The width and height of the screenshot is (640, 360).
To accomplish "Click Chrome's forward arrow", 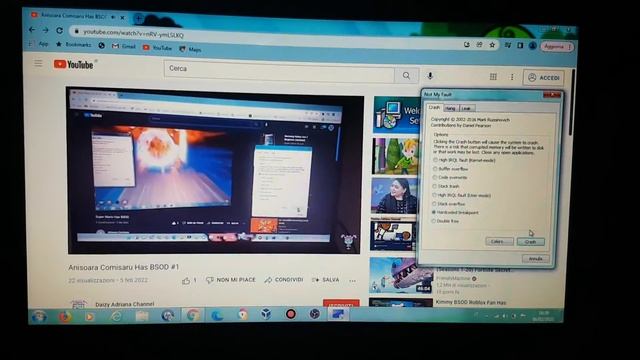I will coord(46,30).
